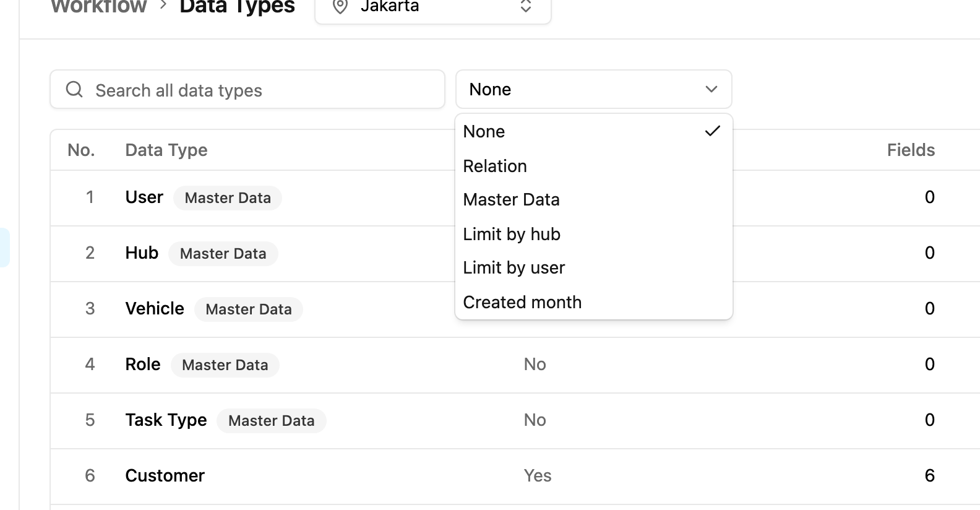
Task: Click the Master Data badge beside Task Type
Action: coord(272,421)
